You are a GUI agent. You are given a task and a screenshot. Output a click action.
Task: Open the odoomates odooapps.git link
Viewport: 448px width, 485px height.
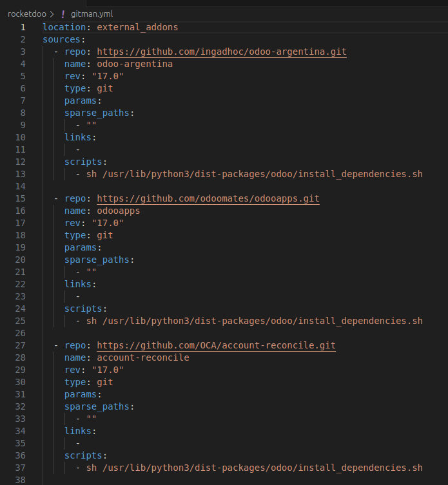[208, 198]
